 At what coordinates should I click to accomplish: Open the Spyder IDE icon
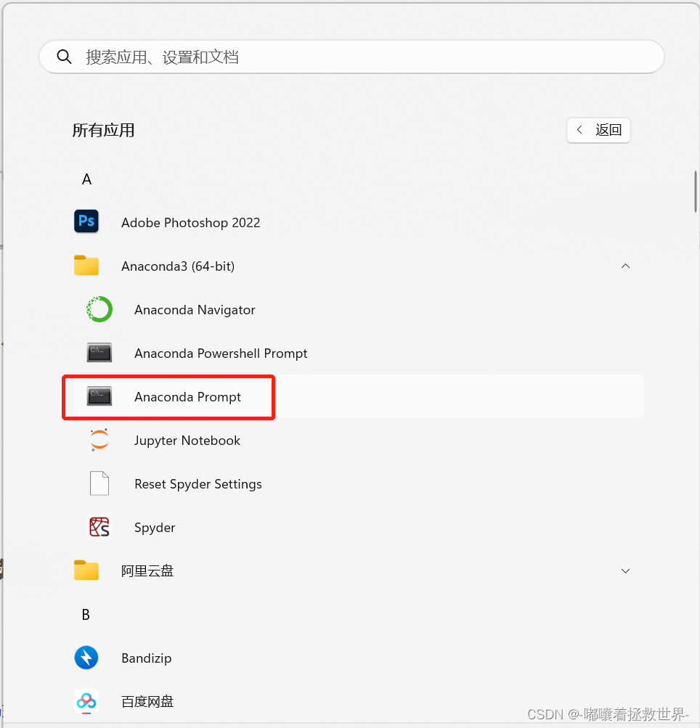point(99,527)
